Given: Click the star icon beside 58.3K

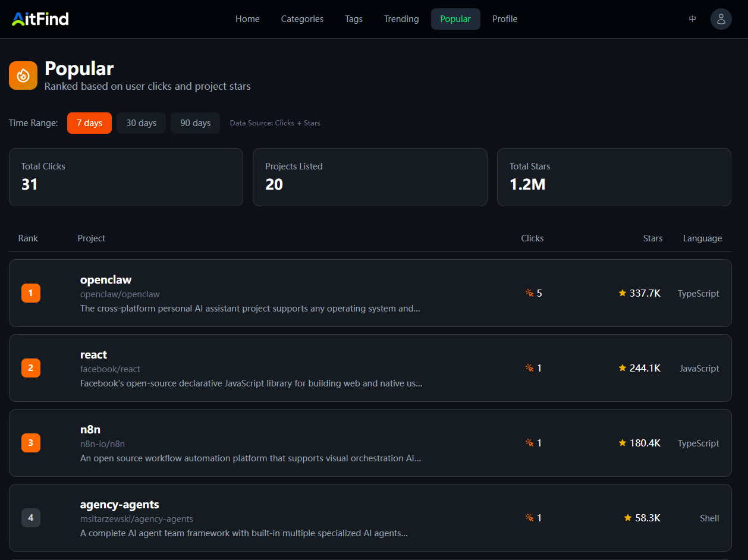Looking at the screenshot, I should [628, 518].
